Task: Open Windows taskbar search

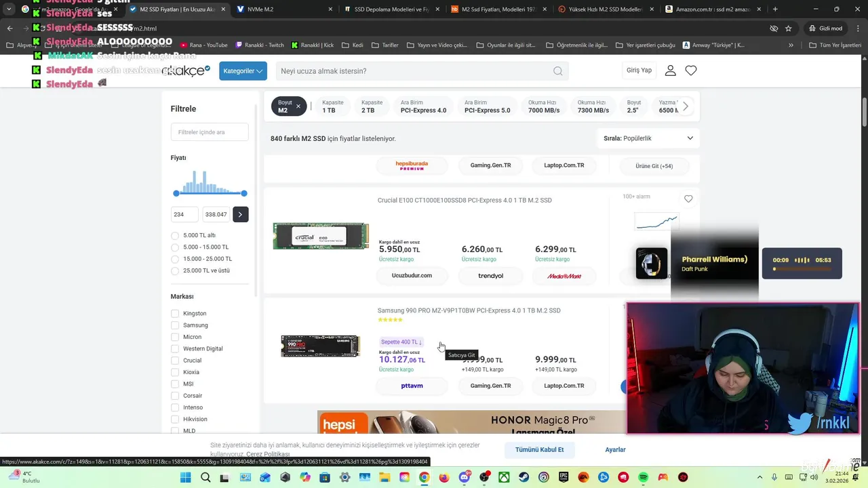Action: pyautogui.click(x=205, y=477)
